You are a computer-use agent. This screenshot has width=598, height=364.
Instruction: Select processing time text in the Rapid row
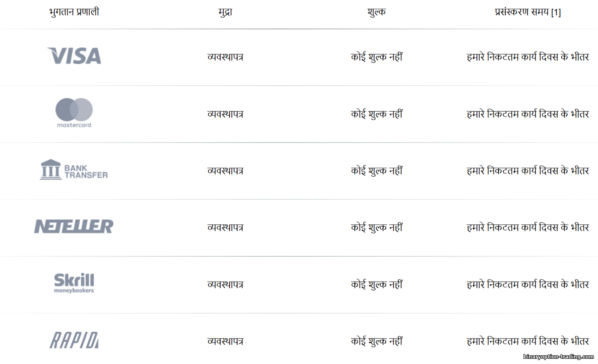527,341
